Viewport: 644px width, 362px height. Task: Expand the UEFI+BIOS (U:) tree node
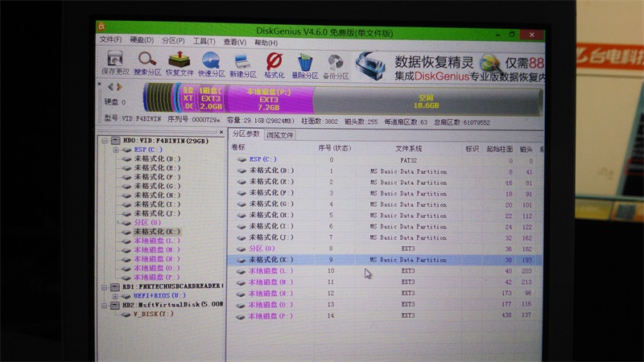pos(115,296)
